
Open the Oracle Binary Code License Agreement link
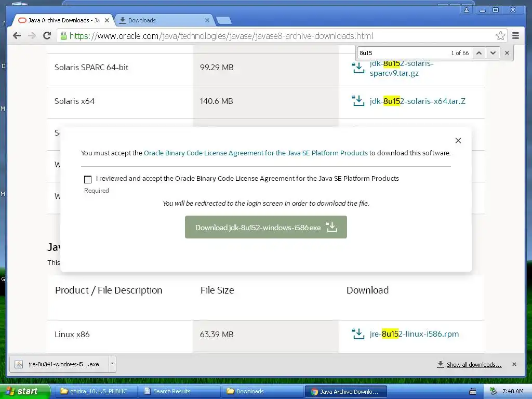pyautogui.click(x=256, y=153)
